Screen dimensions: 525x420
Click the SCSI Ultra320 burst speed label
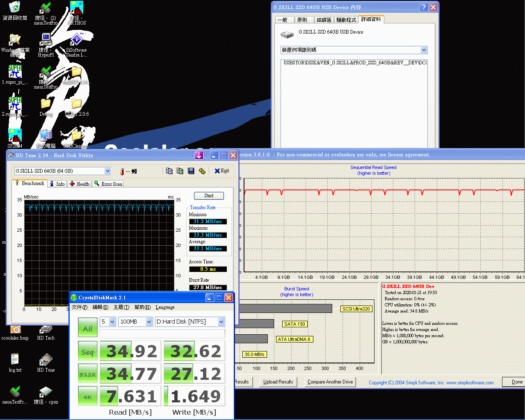point(356,309)
